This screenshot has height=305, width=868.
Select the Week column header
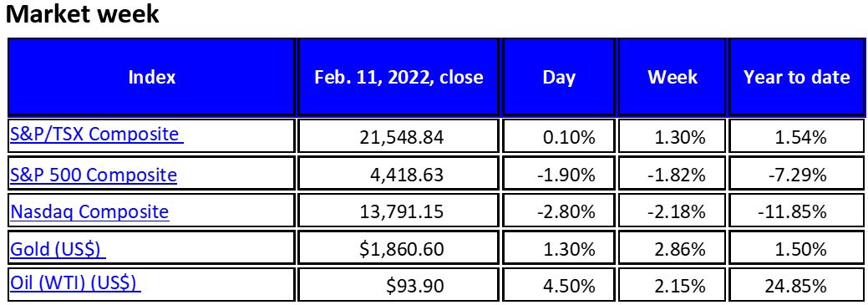click(673, 77)
